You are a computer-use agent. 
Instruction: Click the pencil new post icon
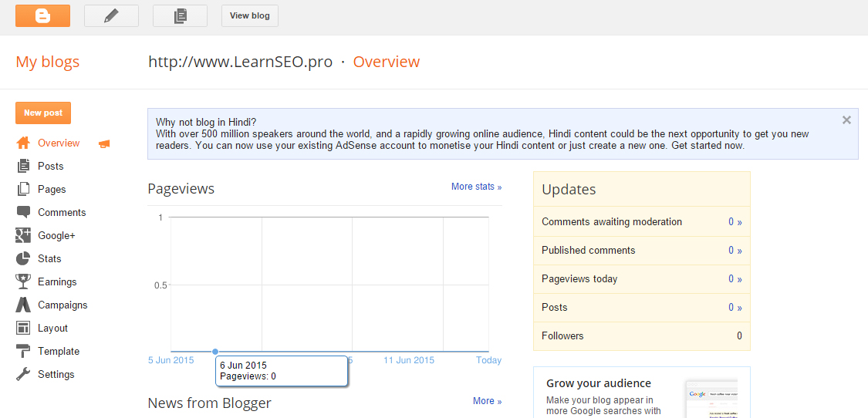(x=111, y=15)
